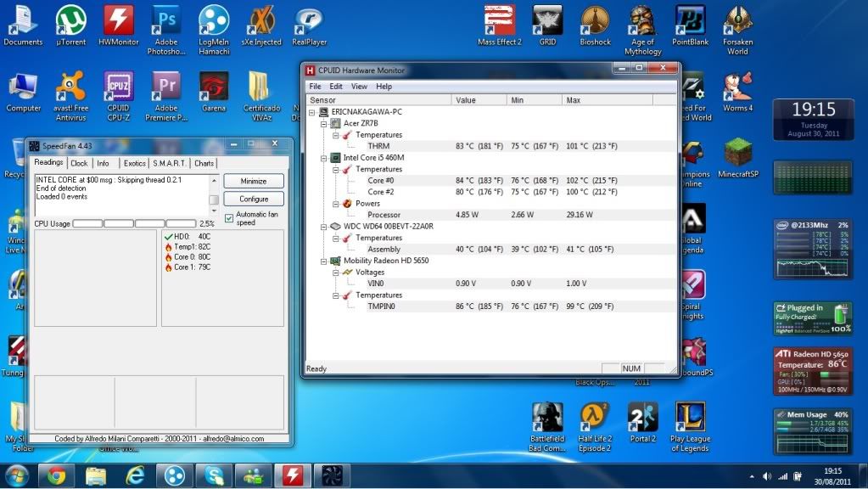Switch to the Clock tab in SpeedFan
This screenshot has width=868, height=489.
click(79, 163)
